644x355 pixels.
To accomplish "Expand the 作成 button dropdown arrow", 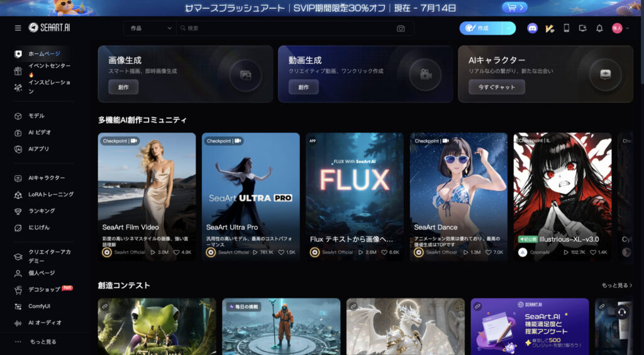I will pos(509,28).
